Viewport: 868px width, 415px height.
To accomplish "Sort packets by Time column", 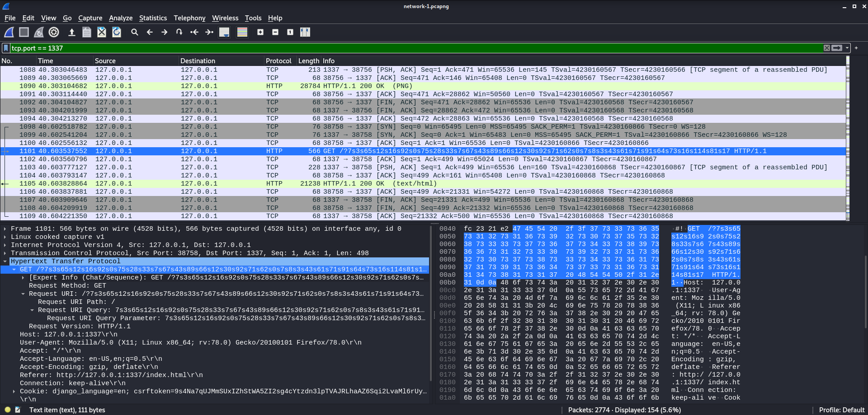I will pos(65,61).
